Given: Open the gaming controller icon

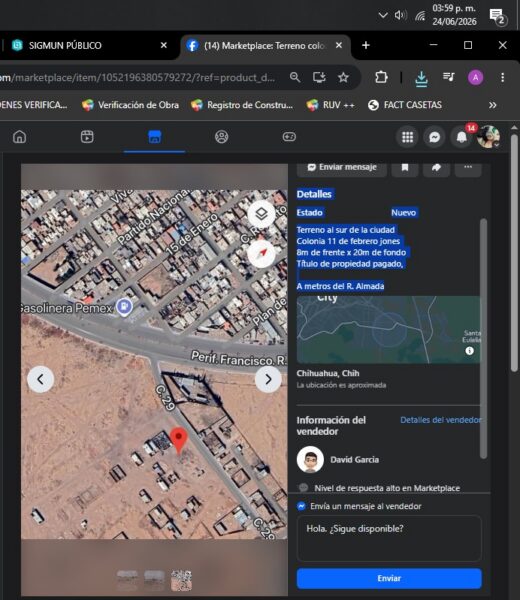Looking at the screenshot, I should 289,137.
